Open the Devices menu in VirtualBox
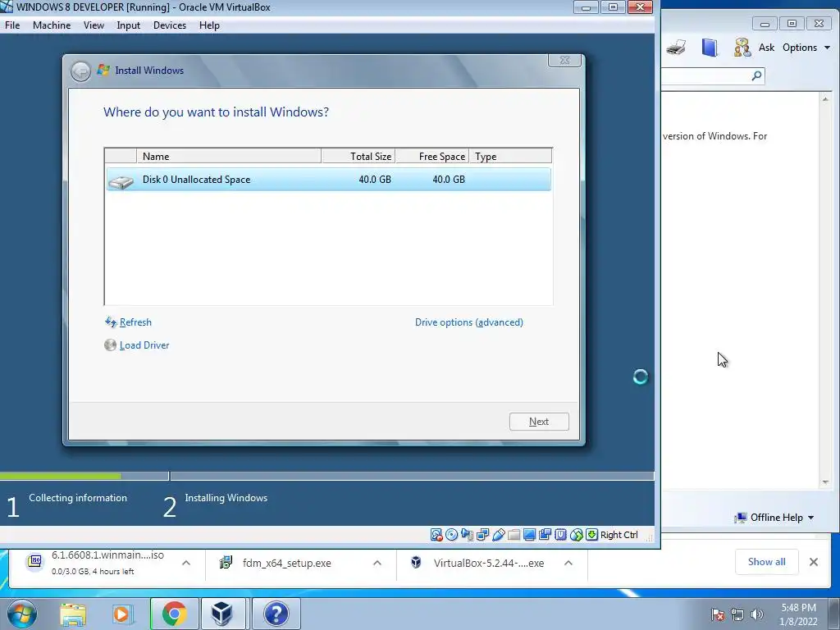840x630 pixels. (170, 25)
